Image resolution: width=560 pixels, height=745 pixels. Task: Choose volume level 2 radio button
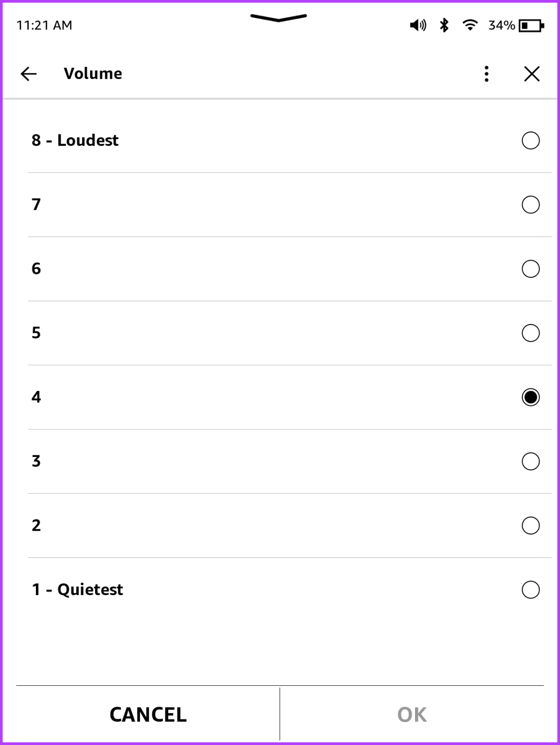pos(530,525)
